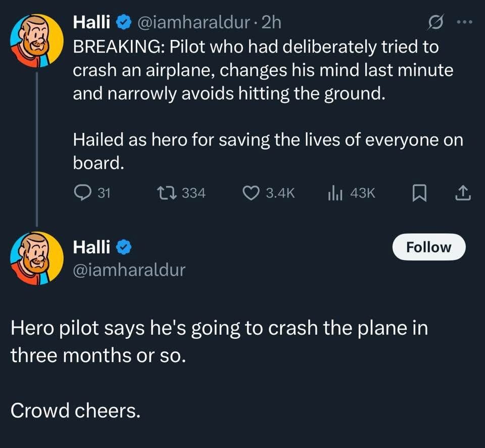The image size is (485, 448).
Task: Like the tweet with 3.4K hearts
Action: 251,192
